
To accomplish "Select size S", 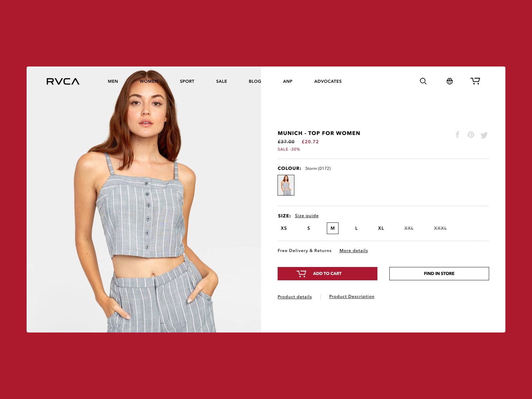I will (x=309, y=228).
